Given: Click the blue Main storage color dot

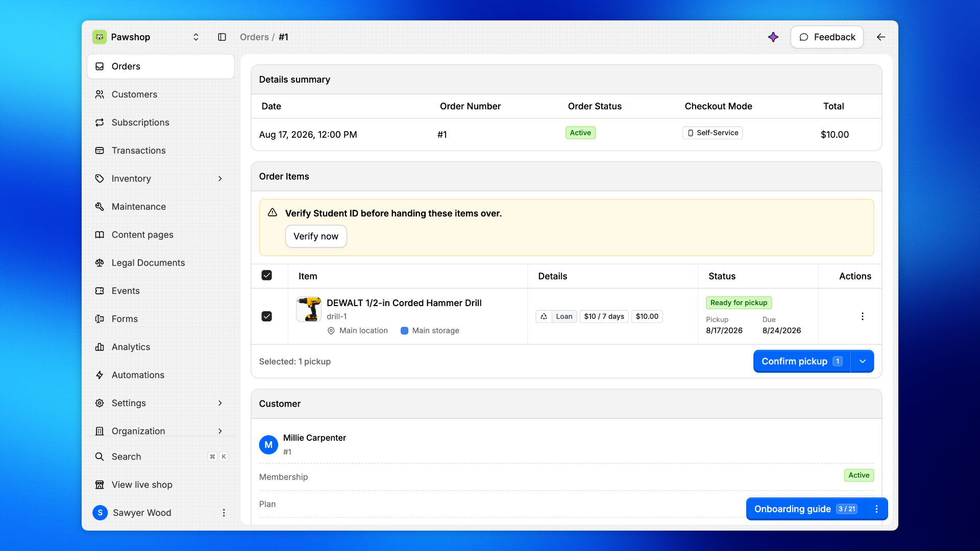Looking at the screenshot, I should pyautogui.click(x=404, y=331).
